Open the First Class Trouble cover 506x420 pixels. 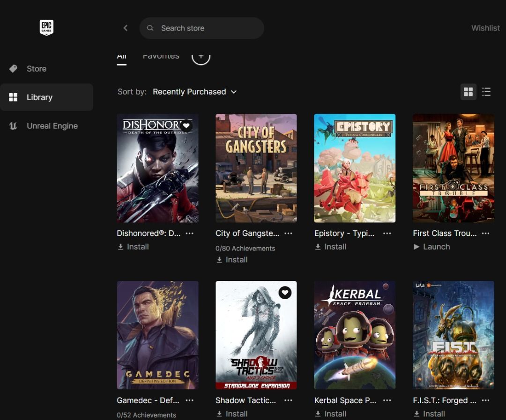[x=454, y=168]
